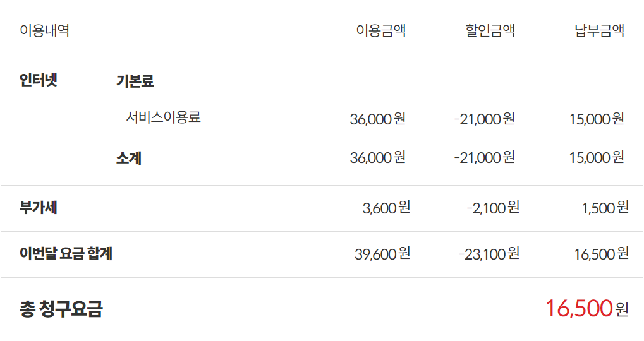Click -21,000원 in the 소계 row
This screenshot has height=341, width=644.
[484, 158]
